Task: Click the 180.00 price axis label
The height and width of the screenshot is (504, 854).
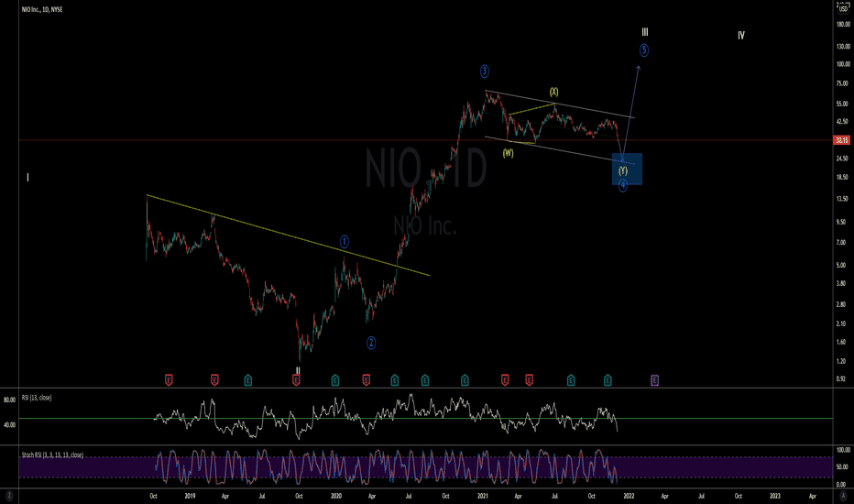Action: [x=843, y=24]
